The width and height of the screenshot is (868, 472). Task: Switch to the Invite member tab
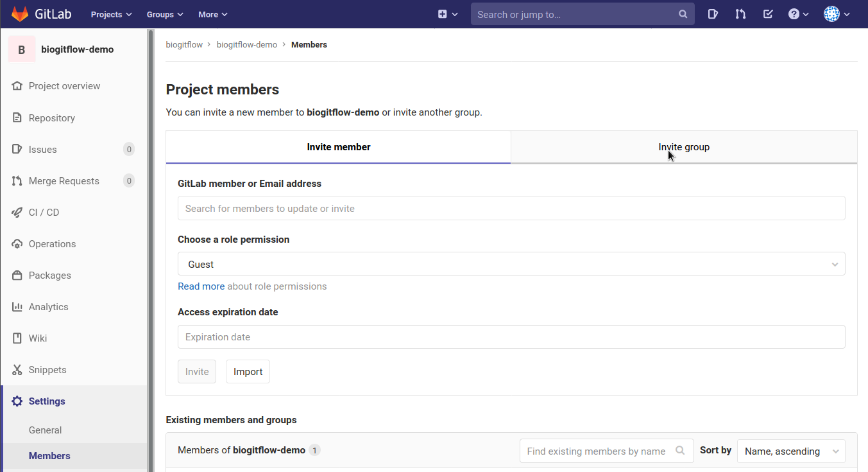point(339,147)
